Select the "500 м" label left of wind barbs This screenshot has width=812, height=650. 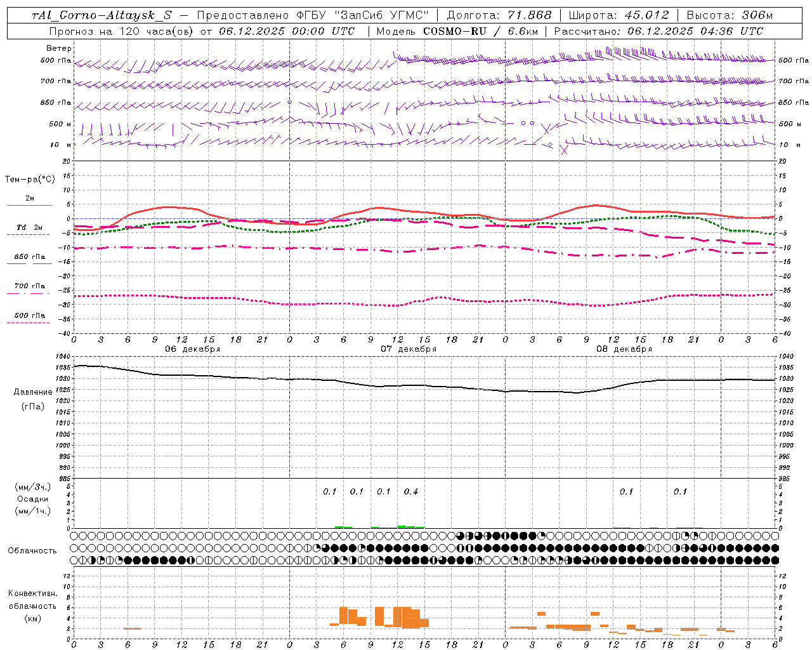click(60, 124)
